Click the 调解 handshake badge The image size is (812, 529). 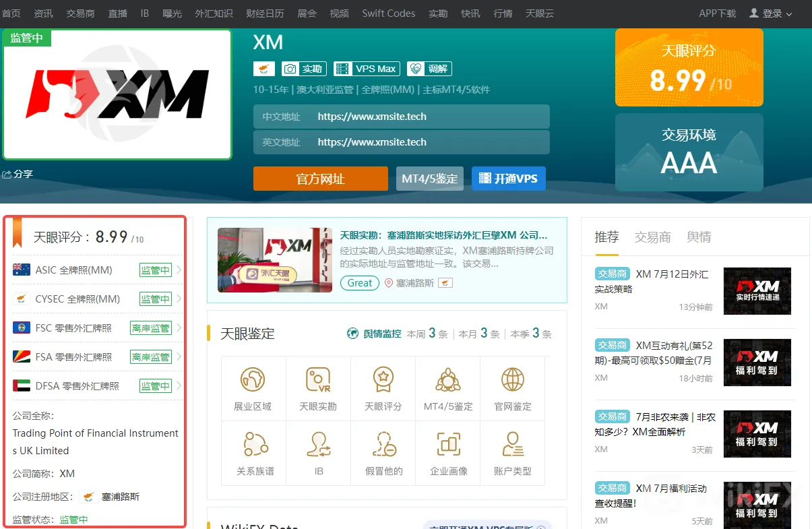(429, 69)
